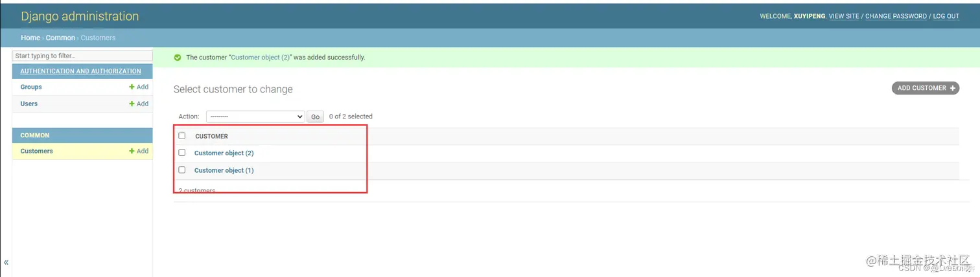The width and height of the screenshot is (980, 277).
Task: Open Customers in the sidebar
Action: 37,151
